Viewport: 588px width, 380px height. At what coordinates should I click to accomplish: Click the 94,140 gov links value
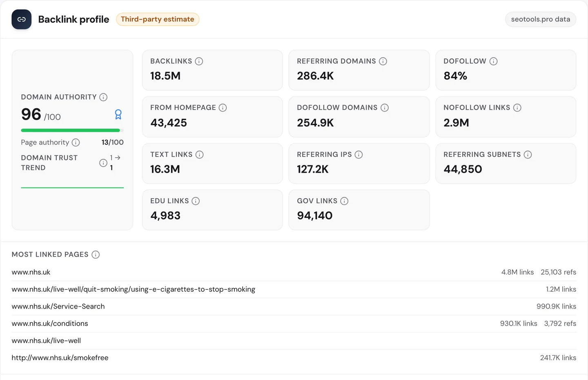pos(315,216)
